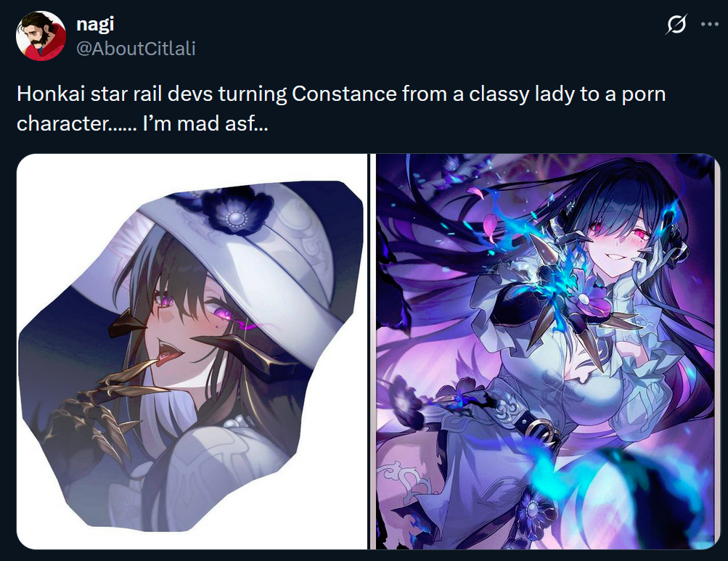
Task: Click the second line text "I'm mad asf"
Action: tap(205, 124)
